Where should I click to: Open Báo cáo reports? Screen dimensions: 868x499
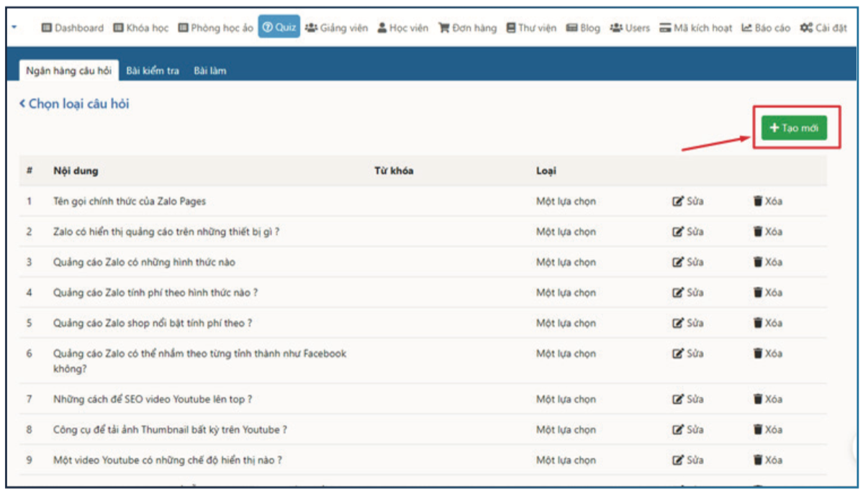pos(766,28)
